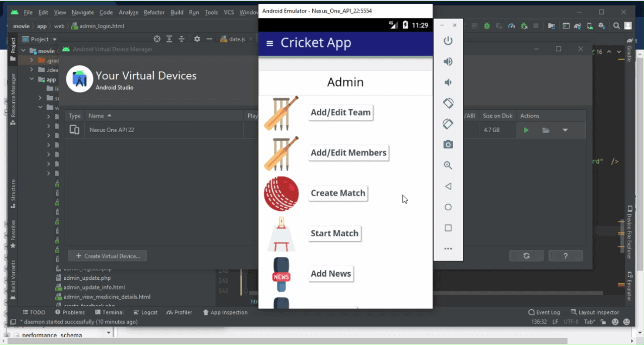Open AVD actions dropdown arrow
This screenshot has height=345, width=644.
pos(565,130)
